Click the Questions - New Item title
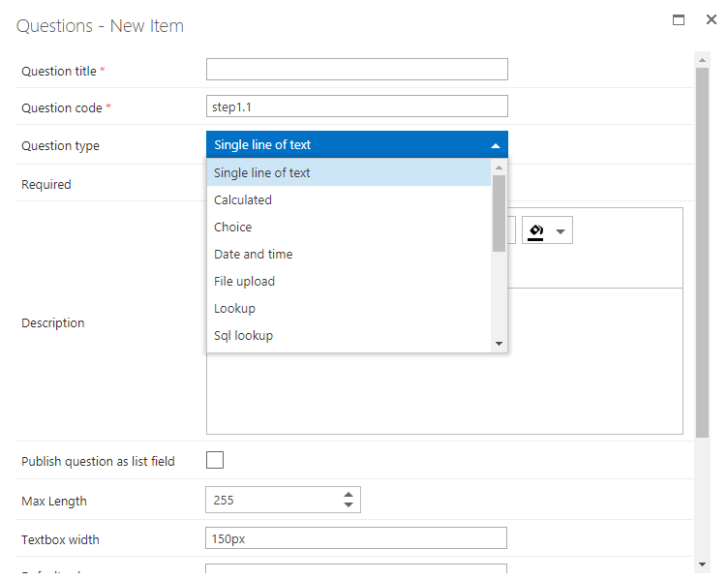 point(100,26)
